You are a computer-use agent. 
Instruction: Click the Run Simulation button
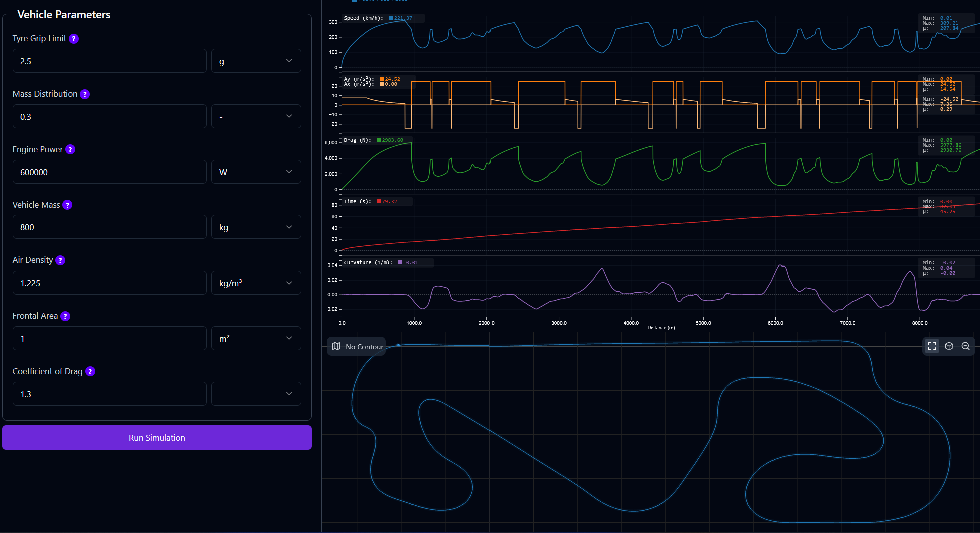(157, 437)
